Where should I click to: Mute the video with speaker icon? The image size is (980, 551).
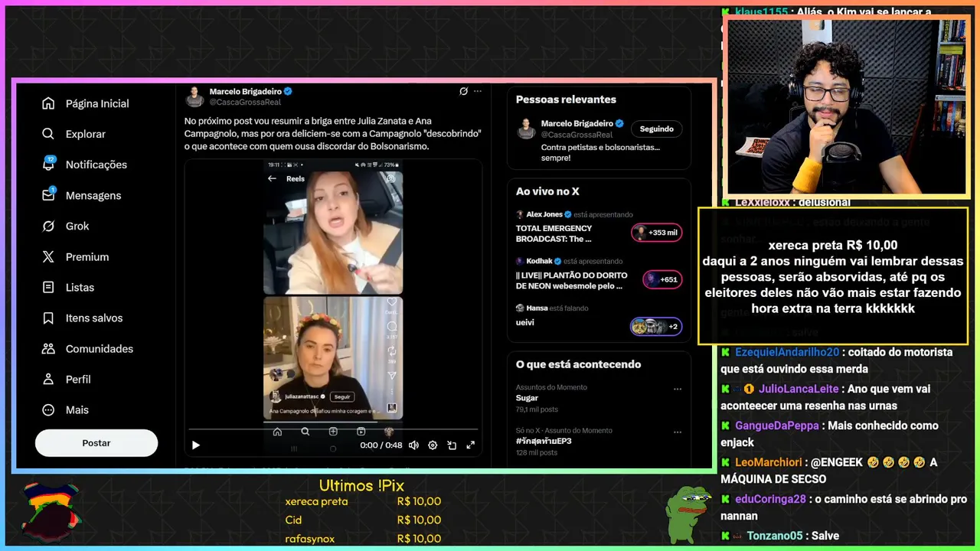pos(413,445)
